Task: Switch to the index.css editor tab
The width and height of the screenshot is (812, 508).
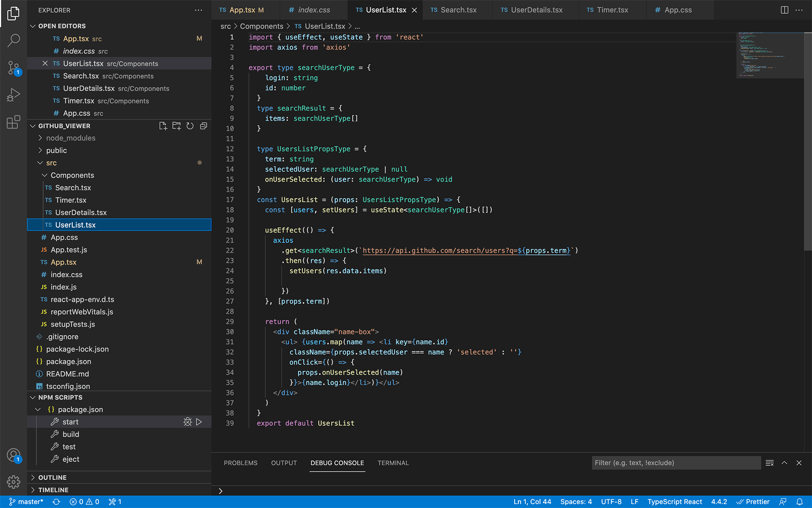Action: click(x=314, y=10)
